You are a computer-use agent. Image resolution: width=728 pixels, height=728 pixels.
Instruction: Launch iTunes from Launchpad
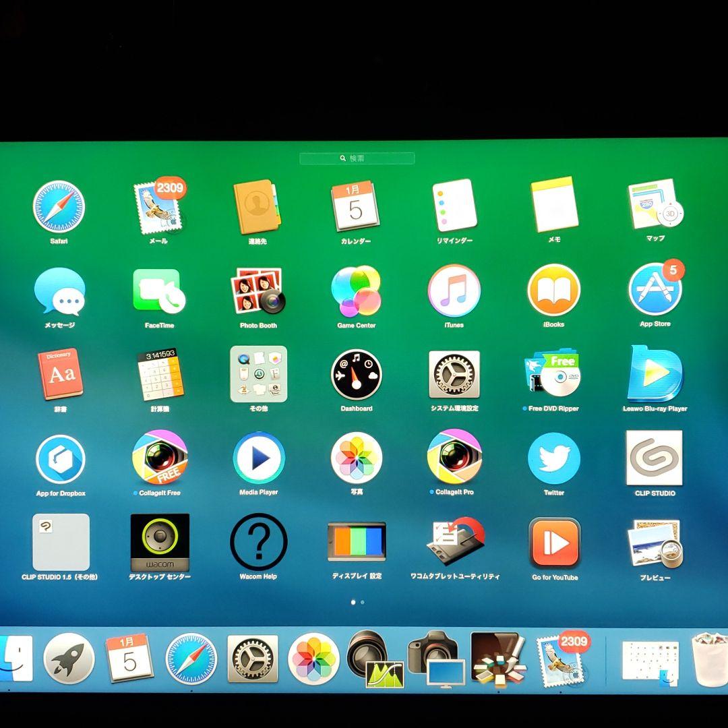[454, 291]
